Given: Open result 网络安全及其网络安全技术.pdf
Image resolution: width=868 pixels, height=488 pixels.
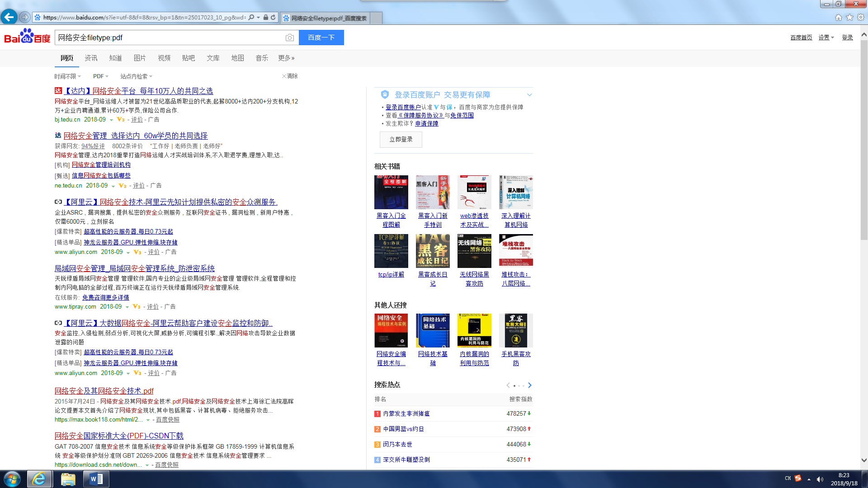Looking at the screenshot, I should (104, 391).
